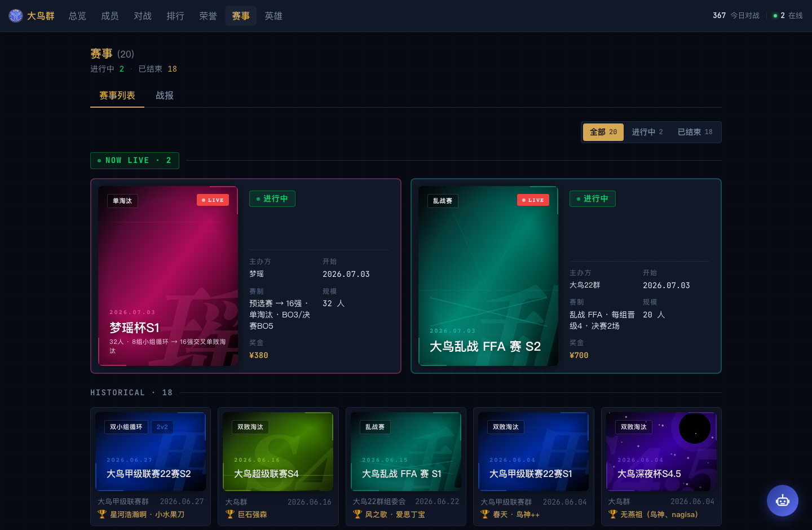
Task: Click 双小组循环 tag on 甲级联赛22赛S2
Action: pyautogui.click(x=126, y=427)
